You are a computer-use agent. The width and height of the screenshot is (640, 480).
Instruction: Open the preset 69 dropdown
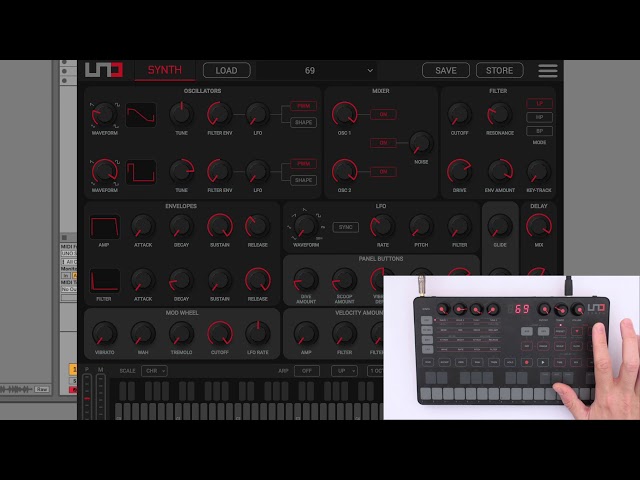[x=317, y=71]
